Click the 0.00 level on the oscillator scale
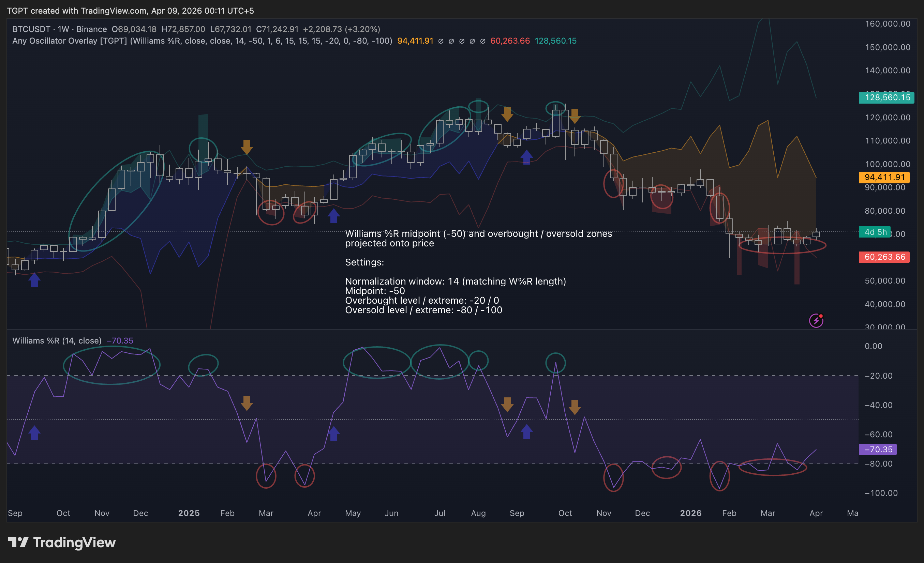This screenshot has width=924, height=563. tap(874, 346)
